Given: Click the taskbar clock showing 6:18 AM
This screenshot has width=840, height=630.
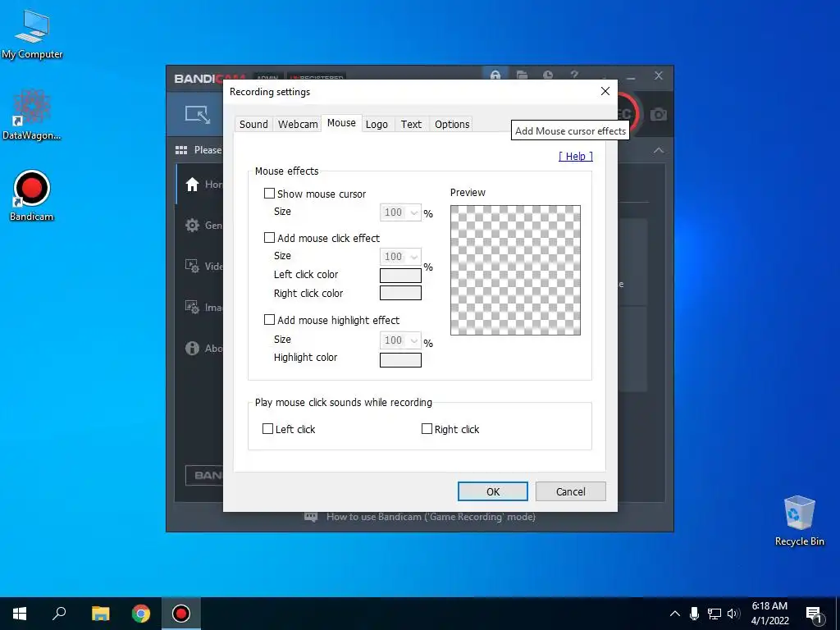Looking at the screenshot, I should click(769, 614).
